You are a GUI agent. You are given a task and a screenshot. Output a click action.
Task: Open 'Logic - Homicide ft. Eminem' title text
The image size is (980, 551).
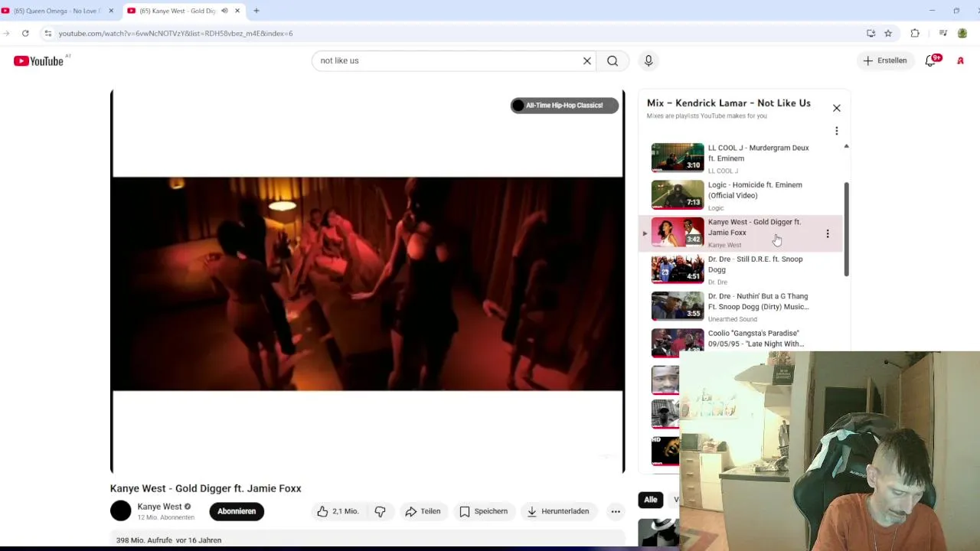755,190
